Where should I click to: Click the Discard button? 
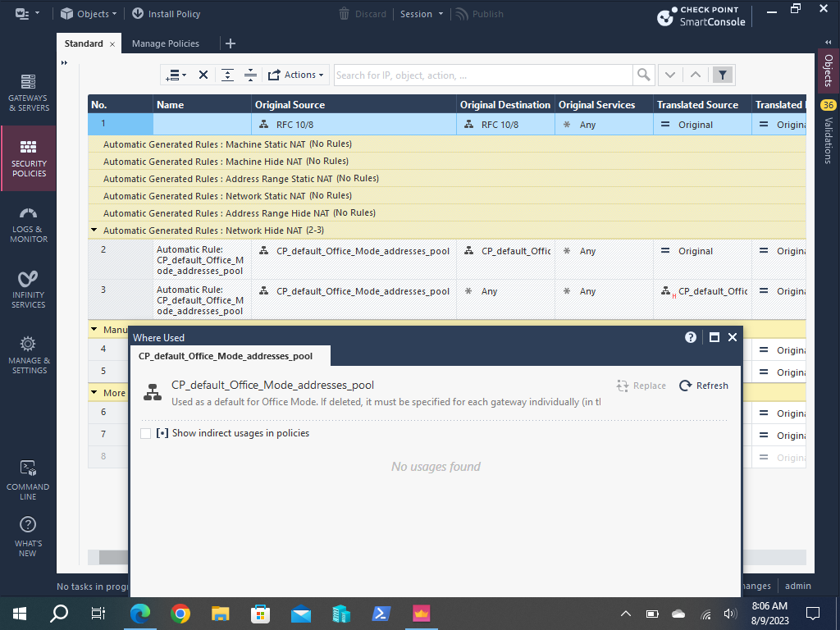(363, 14)
